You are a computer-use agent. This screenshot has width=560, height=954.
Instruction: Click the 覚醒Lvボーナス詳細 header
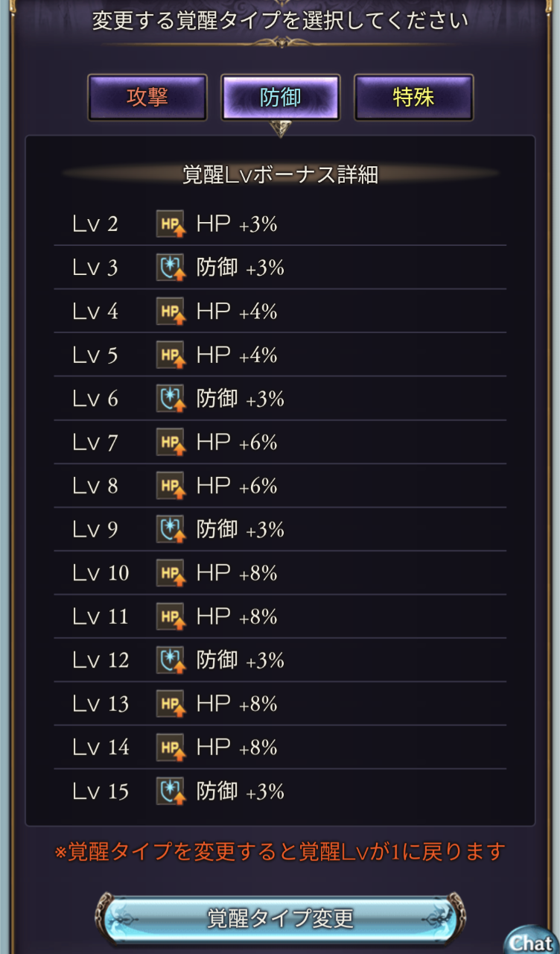[280, 174]
